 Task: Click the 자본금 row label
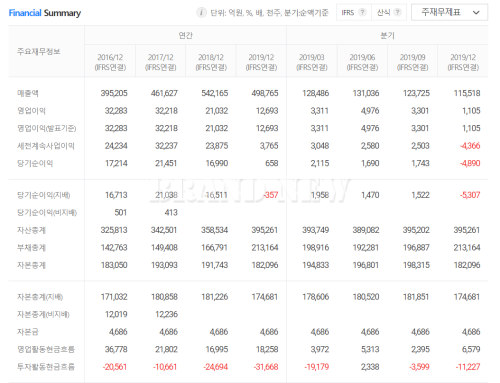[28, 332]
